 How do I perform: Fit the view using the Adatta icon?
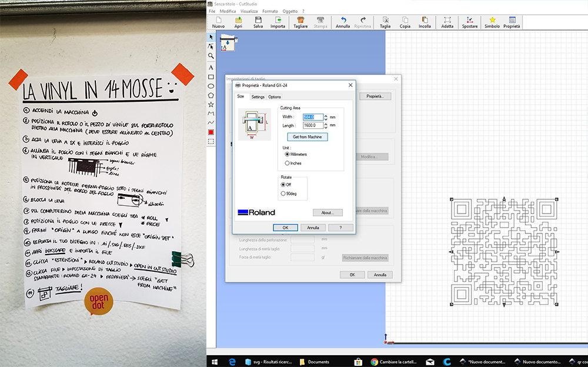(x=447, y=22)
